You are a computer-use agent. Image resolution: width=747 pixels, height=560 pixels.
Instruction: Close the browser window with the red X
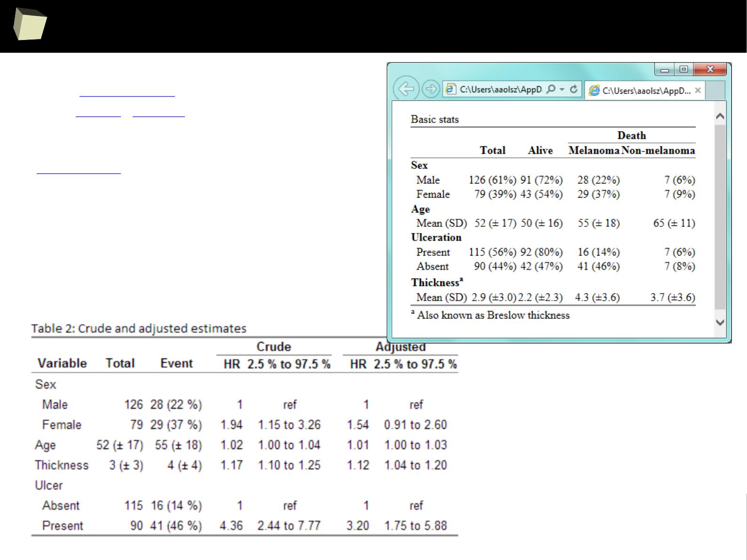pos(710,70)
